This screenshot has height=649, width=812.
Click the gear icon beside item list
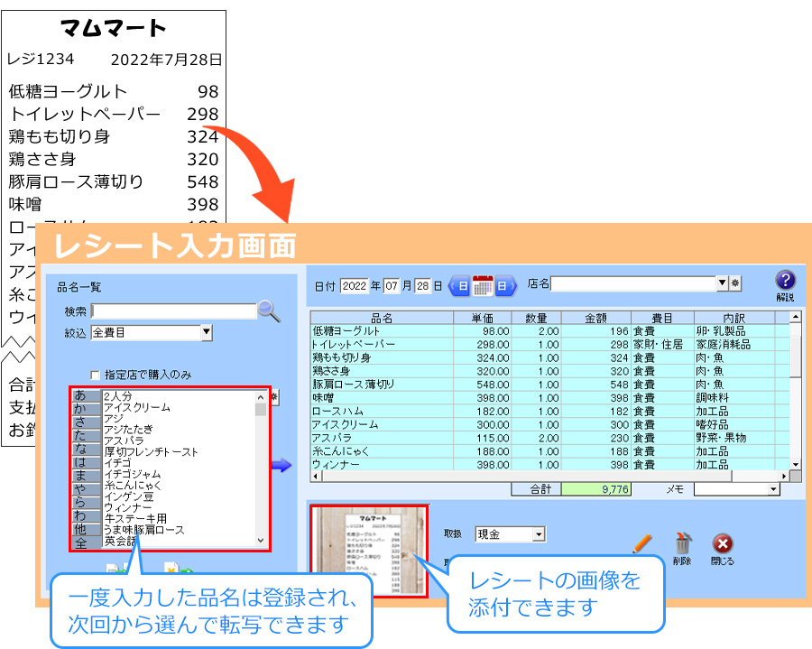click(x=274, y=397)
